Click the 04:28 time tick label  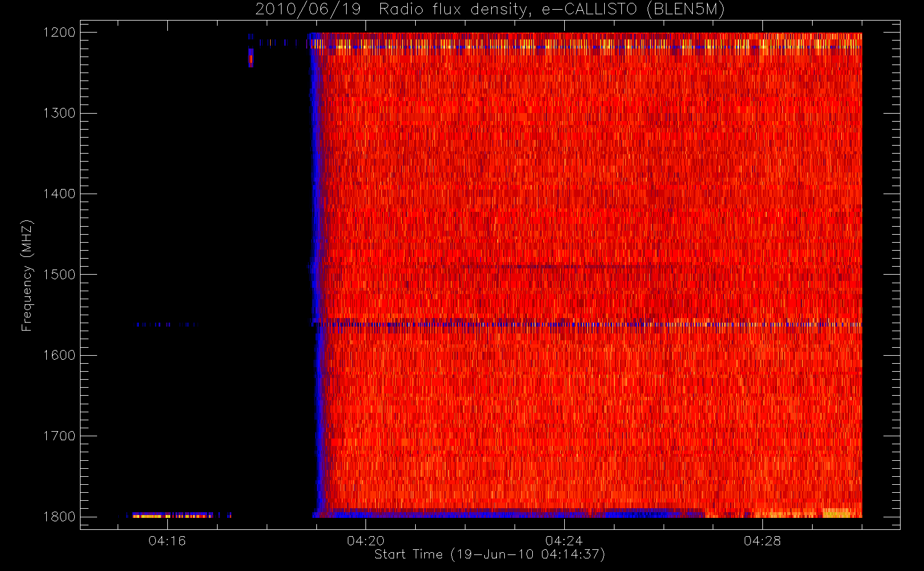click(762, 541)
